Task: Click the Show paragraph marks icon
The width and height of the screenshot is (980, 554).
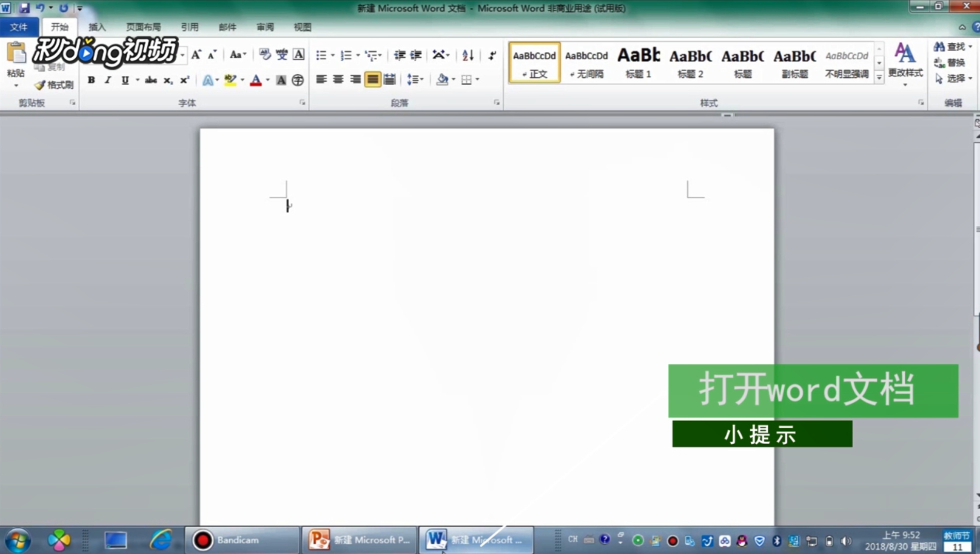Action: point(492,55)
